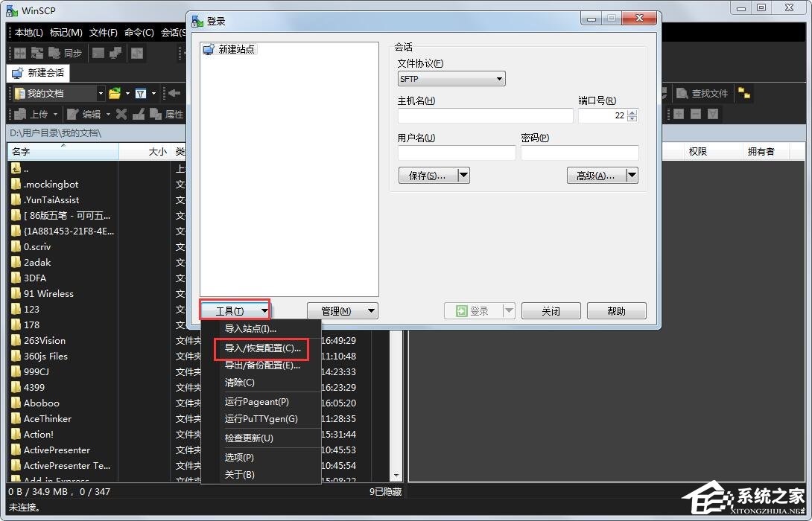Expand the 保存 save button dropdown arrow

coord(463,175)
